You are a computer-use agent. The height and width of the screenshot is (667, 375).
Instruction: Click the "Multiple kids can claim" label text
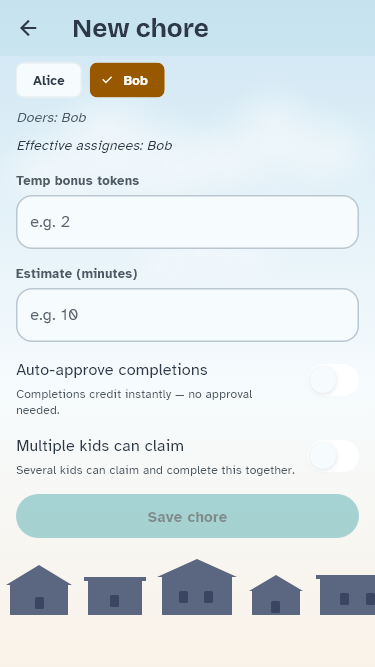[x=100, y=446]
